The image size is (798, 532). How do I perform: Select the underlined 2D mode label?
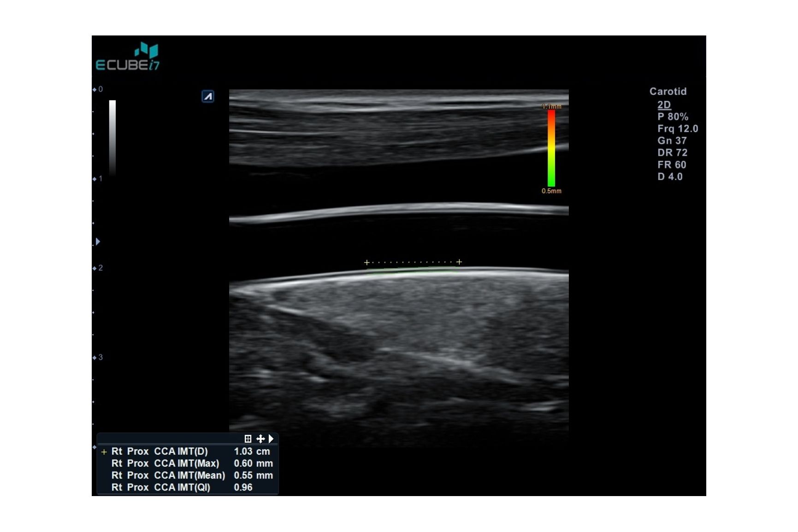click(x=664, y=105)
